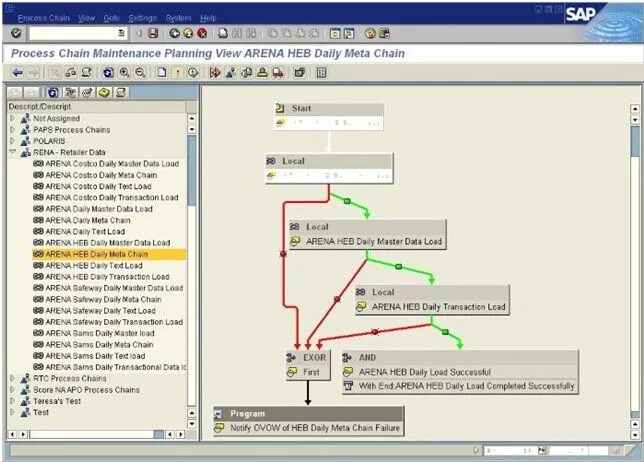Viewport: 644px width, 462px height.
Task: Open the command field history dropdown
Action: coord(122,33)
